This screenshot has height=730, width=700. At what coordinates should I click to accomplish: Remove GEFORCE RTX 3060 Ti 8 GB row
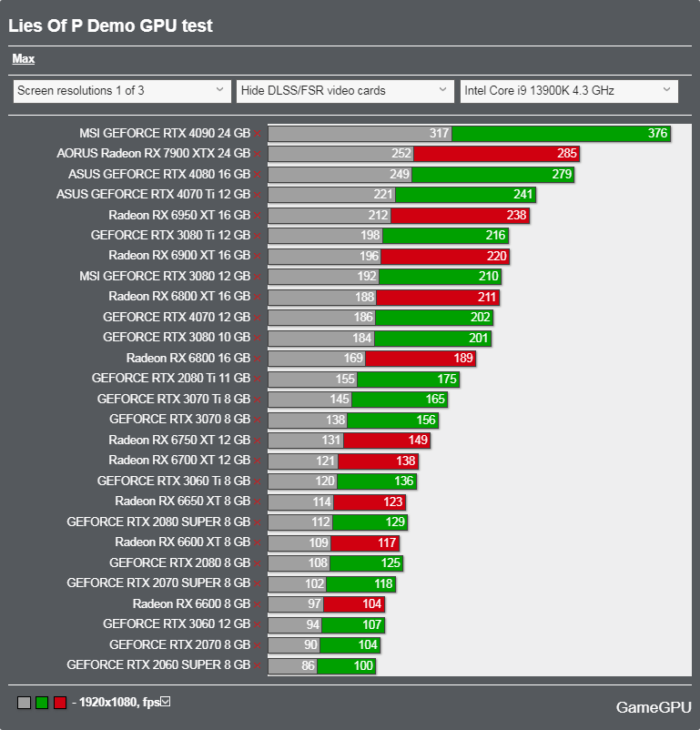257,482
